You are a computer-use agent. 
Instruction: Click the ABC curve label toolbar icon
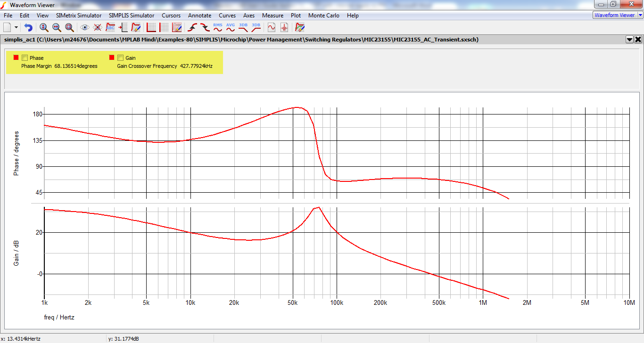tap(110, 27)
